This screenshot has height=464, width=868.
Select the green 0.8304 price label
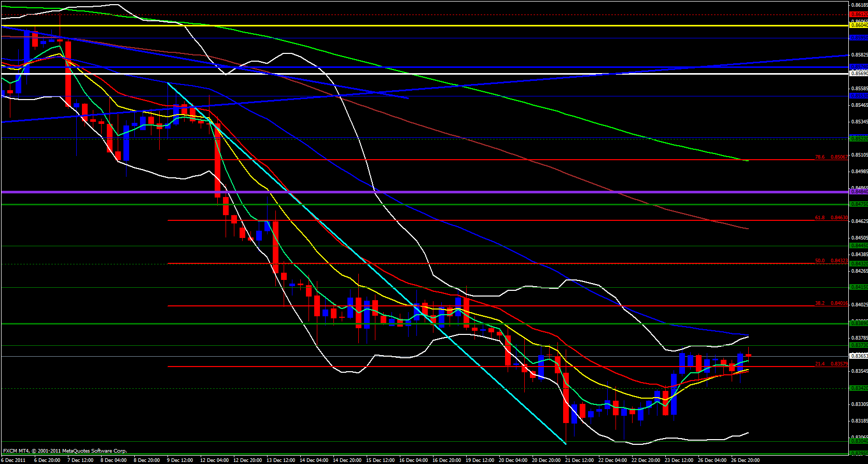(x=859, y=441)
